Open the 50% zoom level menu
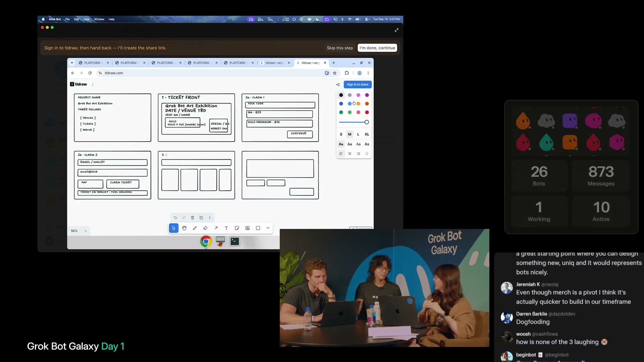Viewport: 644px width, 362px height. click(74, 231)
